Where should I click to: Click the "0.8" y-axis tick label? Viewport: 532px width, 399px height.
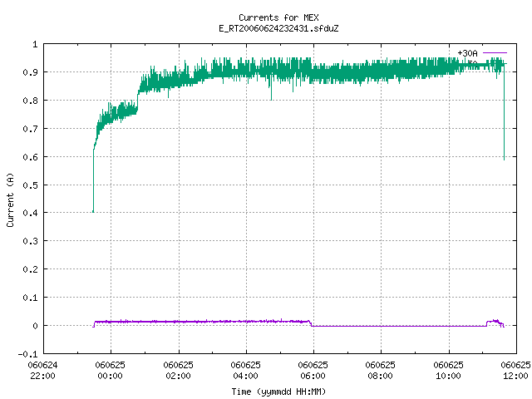30,101
